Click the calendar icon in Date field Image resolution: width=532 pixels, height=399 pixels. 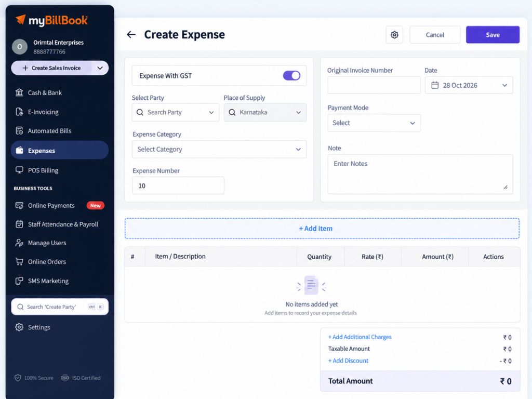(x=435, y=85)
